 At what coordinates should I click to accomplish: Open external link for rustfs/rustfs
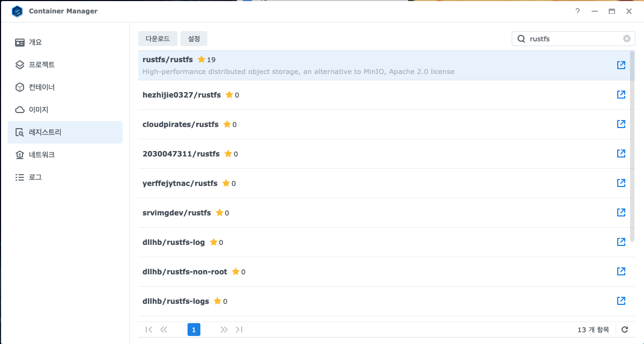coord(621,65)
